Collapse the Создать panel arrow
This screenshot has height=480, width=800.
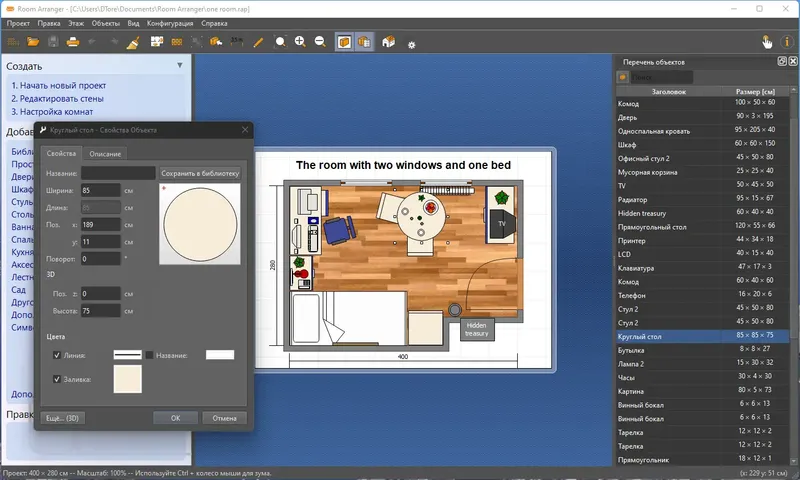coord(180,66)
